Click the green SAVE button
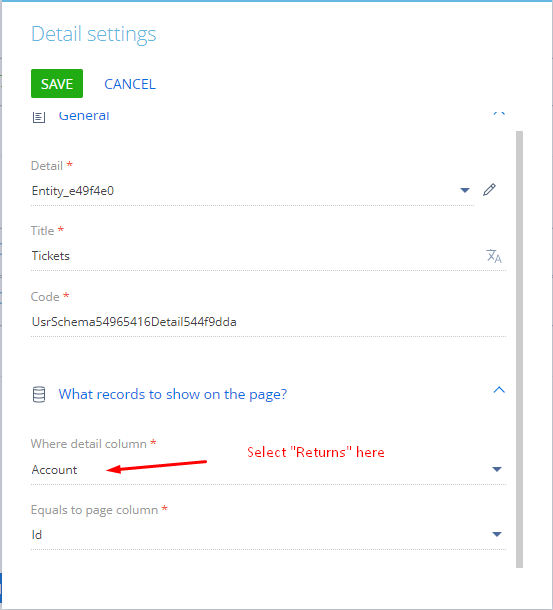Image resolution: width=553 pixels, height=610 pixels. (x=57, y=84)
